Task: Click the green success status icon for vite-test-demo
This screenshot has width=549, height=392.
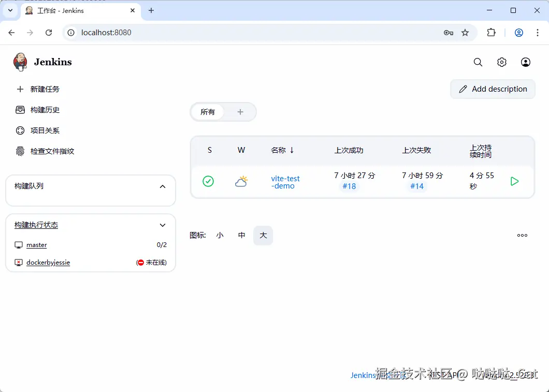Action: (208, 181)
